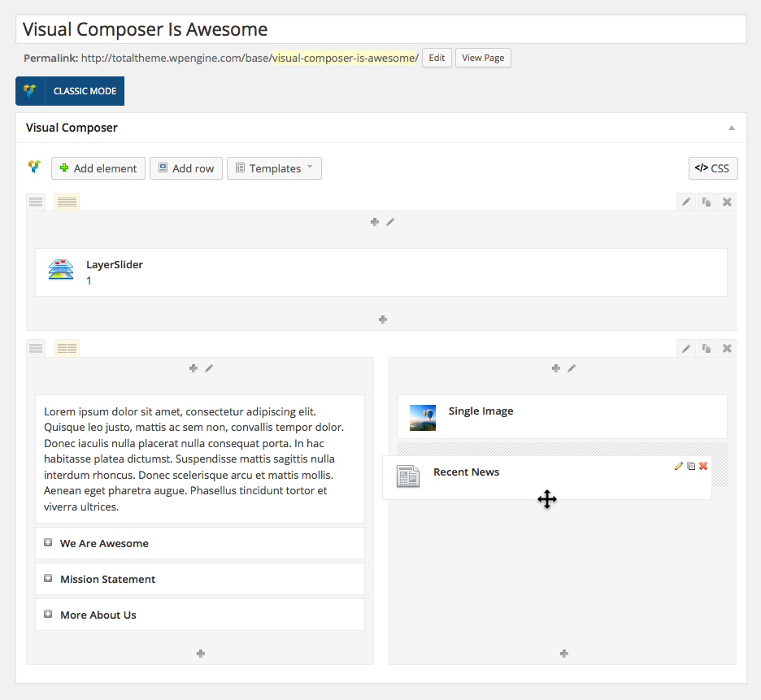Viewport: 761px width, 700px height.
Task: Change the second row's two-column layout
Action: coord(67,348)
